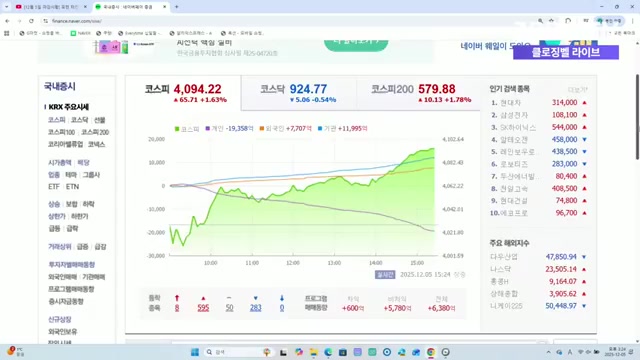Image resolution: width=640 pixels, height=360 pixels.
Task: Bookmark this page with star icon
Action: point(551,21)
